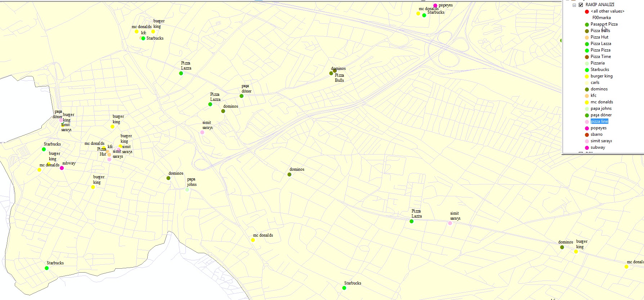Collapse the RAKİP ANALİZİ layer tree
Image resolution: width=644 pixels, height=300 pixels.
pyautogui.click(x=574, y=5)
